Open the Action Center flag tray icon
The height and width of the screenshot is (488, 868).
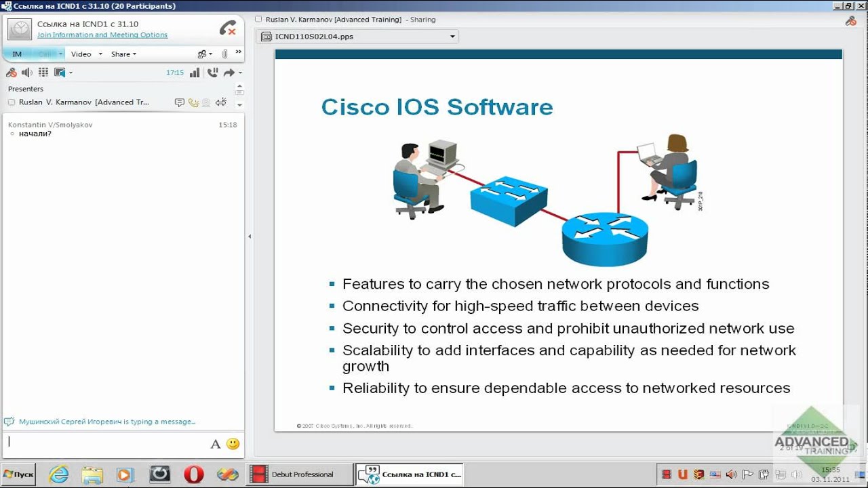tap(748, 474)
